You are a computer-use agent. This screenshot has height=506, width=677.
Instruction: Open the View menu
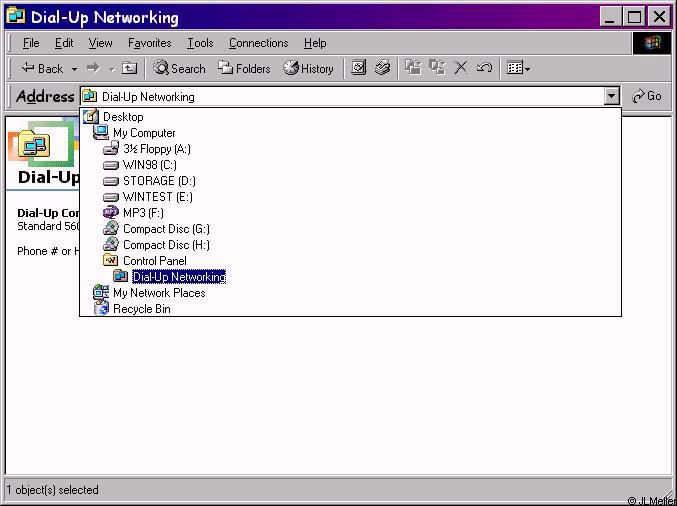100,43
